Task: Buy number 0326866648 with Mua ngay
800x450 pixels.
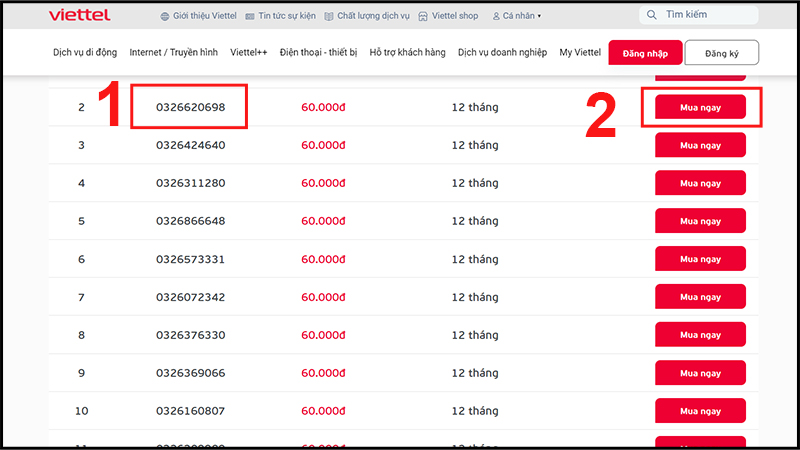Action: 700,221
